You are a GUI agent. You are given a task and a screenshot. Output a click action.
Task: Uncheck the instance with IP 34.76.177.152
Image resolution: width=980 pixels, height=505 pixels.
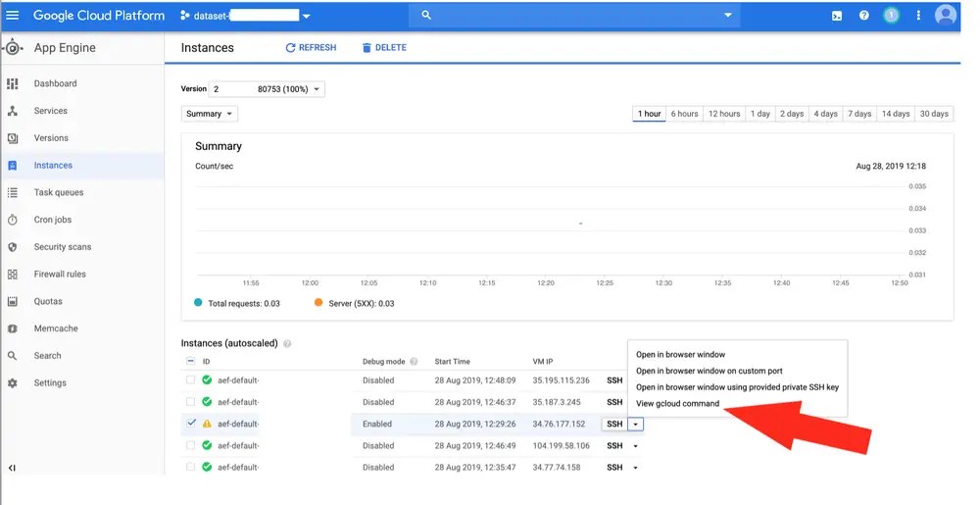[191, 424]
